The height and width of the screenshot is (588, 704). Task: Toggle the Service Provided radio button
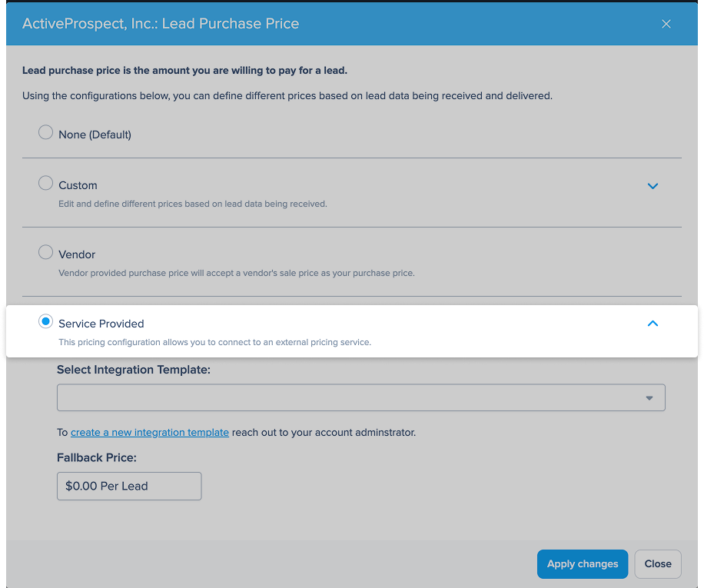(45, 321)
